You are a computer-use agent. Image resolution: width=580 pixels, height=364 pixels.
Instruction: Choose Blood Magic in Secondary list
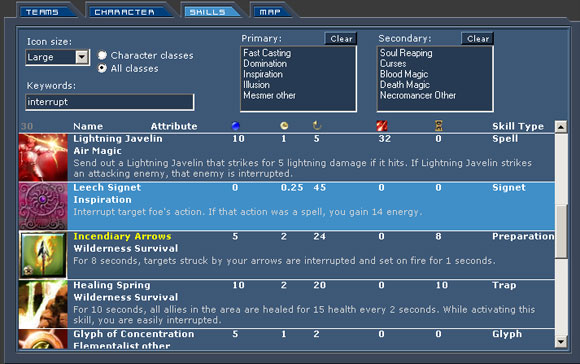[404, 74]
